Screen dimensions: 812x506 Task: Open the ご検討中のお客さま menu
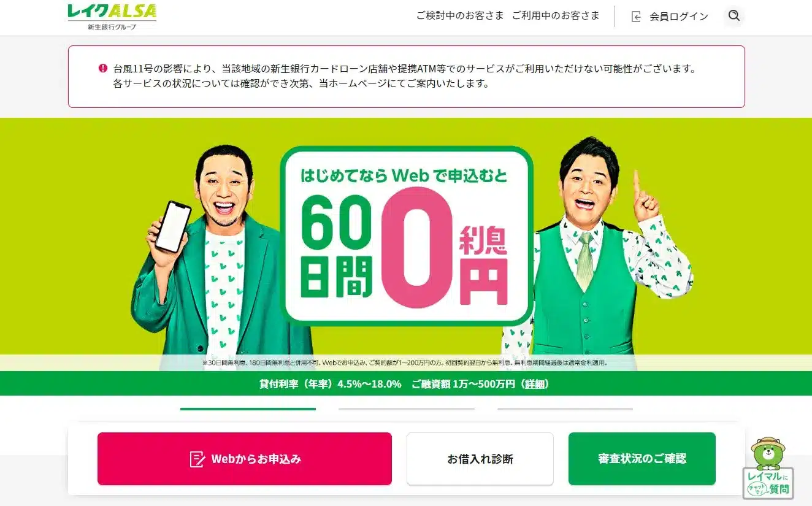coord(460,16)
